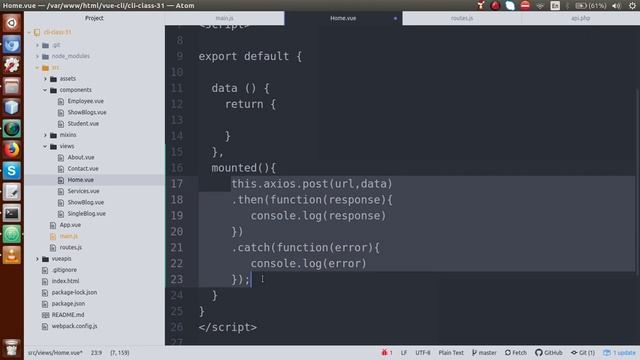Click the red round tray indicator

[496, 6]
